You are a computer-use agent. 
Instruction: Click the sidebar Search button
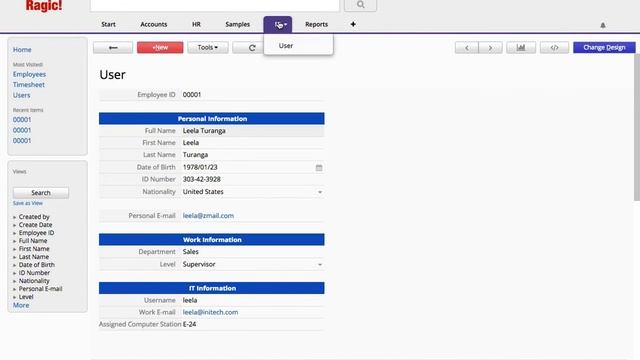tap(41, 193)
